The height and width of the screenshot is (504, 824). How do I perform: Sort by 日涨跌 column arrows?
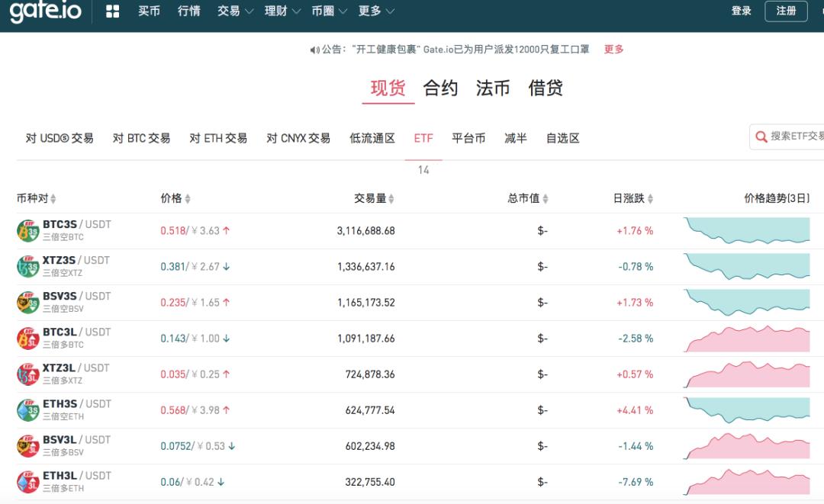point(651,198)
